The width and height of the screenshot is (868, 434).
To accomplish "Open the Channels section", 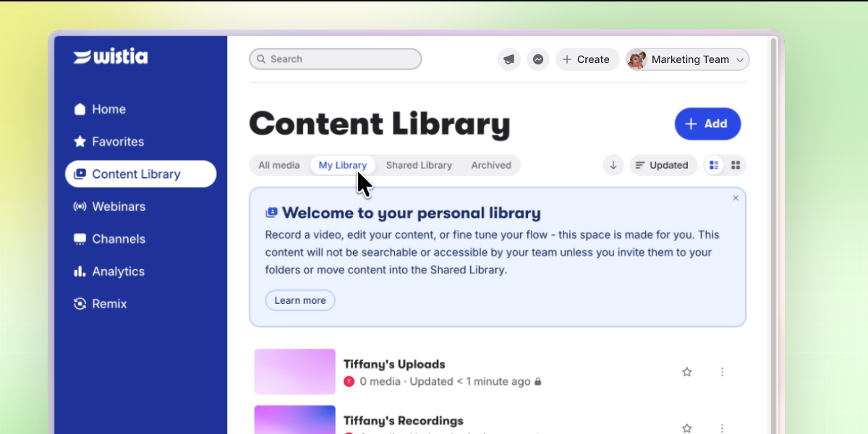I will (x=117, y=239).
